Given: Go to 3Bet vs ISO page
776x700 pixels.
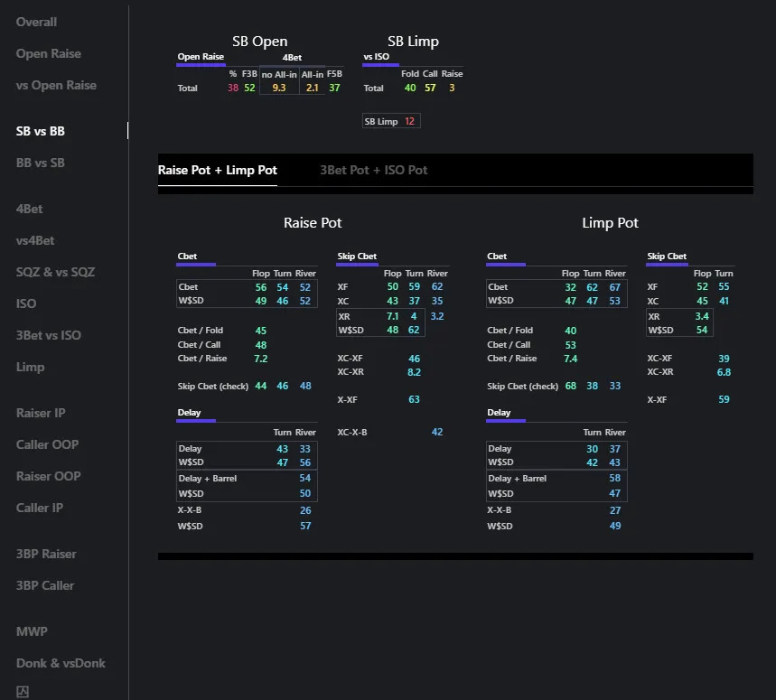Looking at the screenshot, I should (x=49, y=335).
